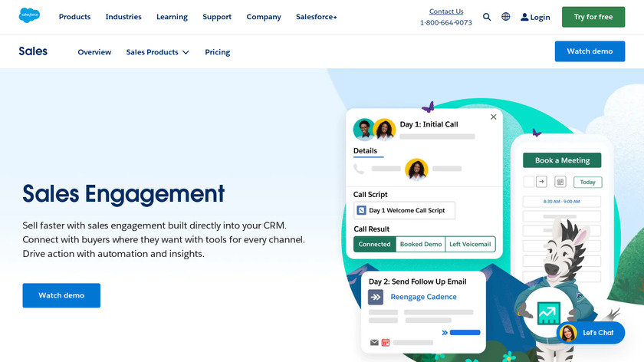Open the Industries menu
The width and height of the screenshot is (644, 362).
point(123,17)
